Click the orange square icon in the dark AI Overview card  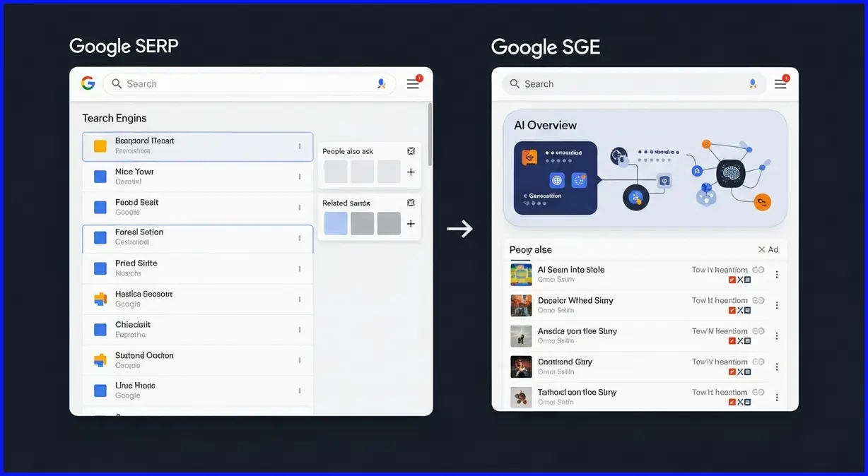click(529, 157)
